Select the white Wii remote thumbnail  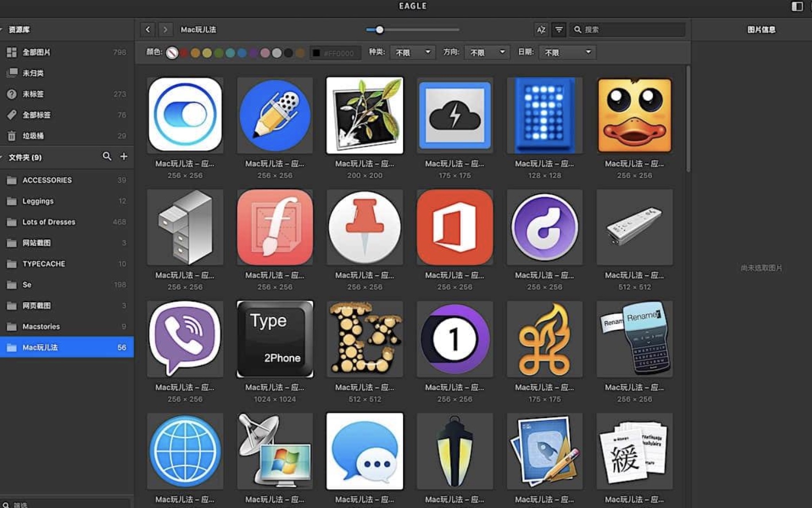635,227
